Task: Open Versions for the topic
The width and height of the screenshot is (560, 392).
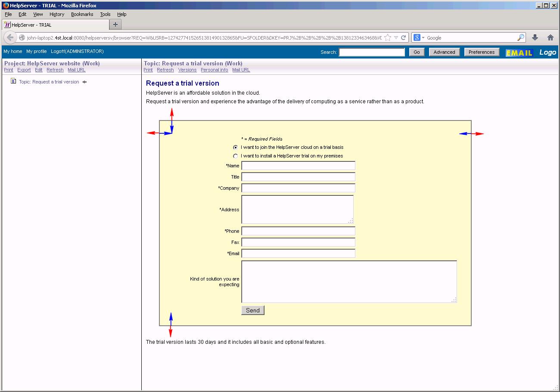Action: [187, 70]
